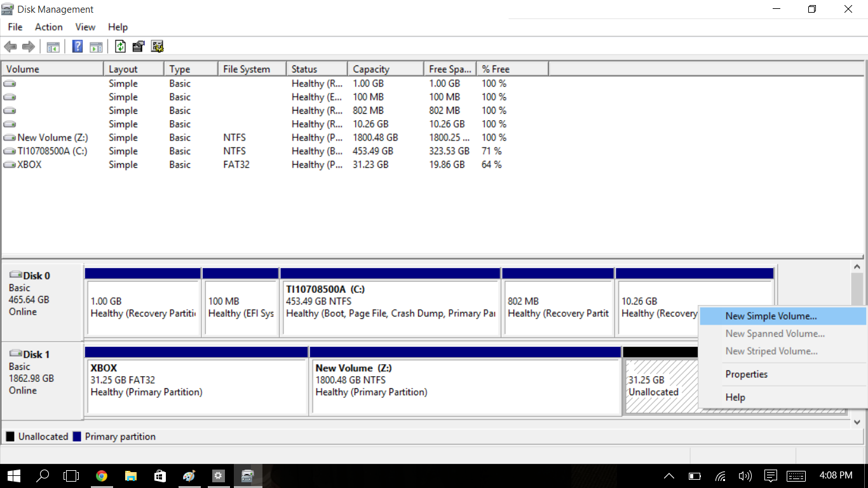Click the drive icon in the 802 MB volume row

click(x=10, y=110)
